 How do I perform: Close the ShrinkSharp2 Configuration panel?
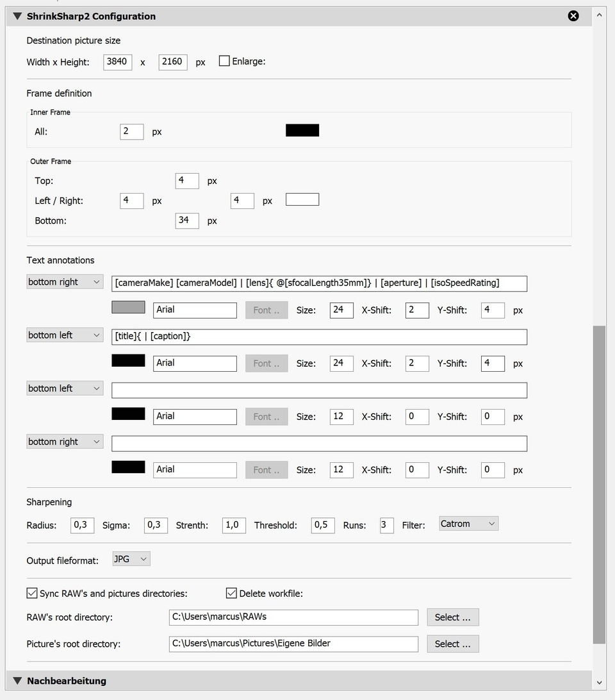[573, 16]
